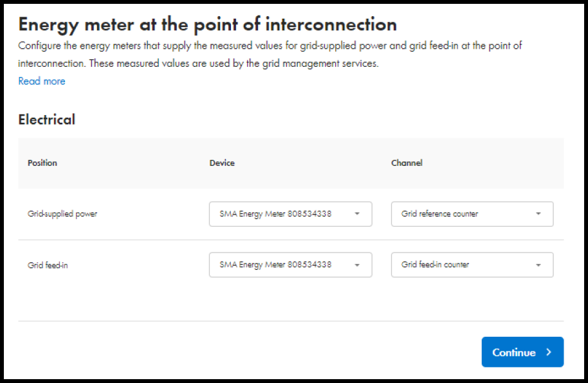Image resolution: width=588 pixels, height=383 pixels.
Task: Click the Device column header
Action: pyautogui.click(x=222, y=163)
